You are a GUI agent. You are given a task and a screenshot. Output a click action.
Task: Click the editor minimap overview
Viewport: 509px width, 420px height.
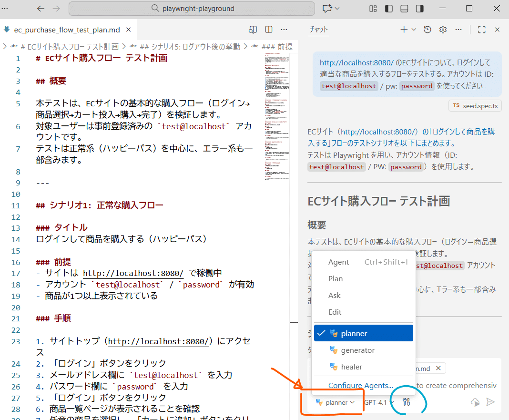(x=276, y=114)
